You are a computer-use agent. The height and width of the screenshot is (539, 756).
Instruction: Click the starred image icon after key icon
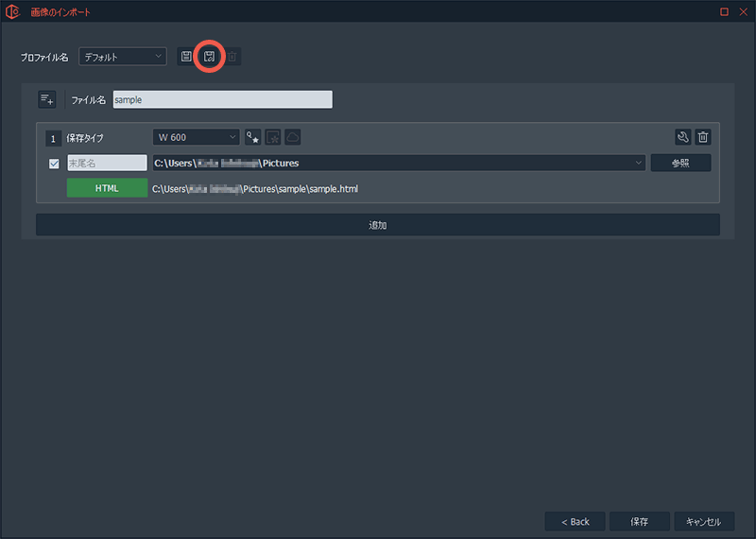click(273, 137)
